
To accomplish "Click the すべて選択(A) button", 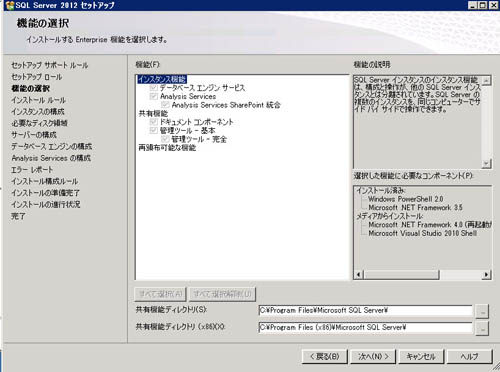I will 160,294.
